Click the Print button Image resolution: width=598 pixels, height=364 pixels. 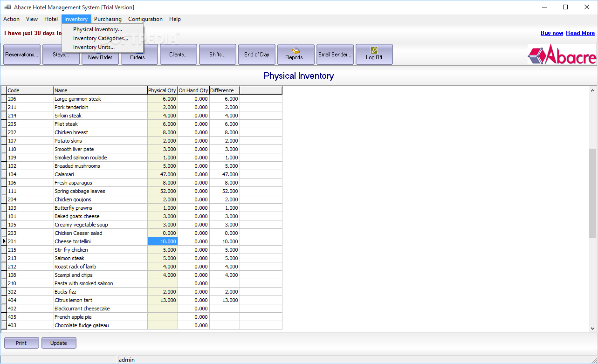[21, 343]
